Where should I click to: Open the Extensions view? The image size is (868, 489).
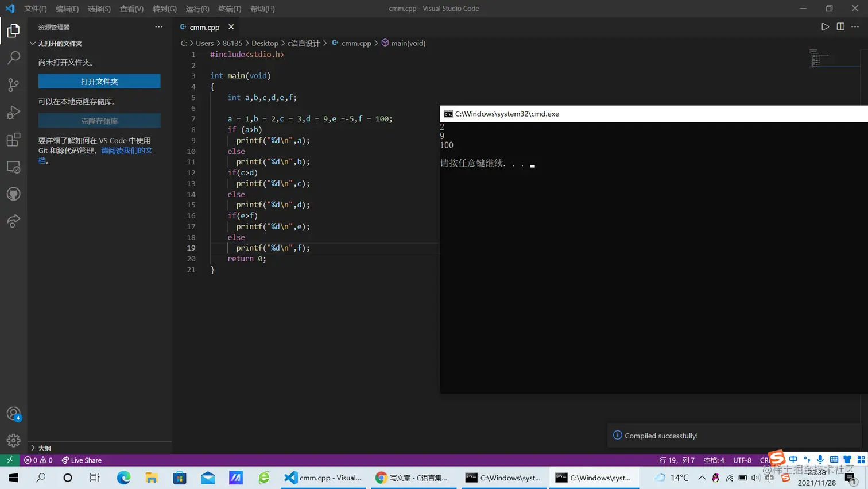(13, 140)
